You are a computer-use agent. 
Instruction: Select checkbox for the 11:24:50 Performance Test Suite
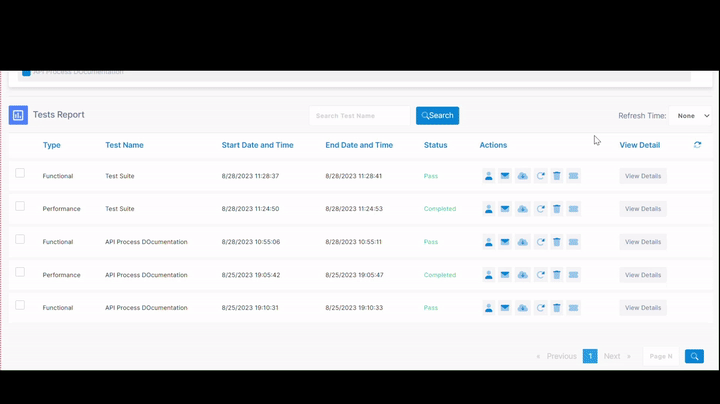coord(20,206)
